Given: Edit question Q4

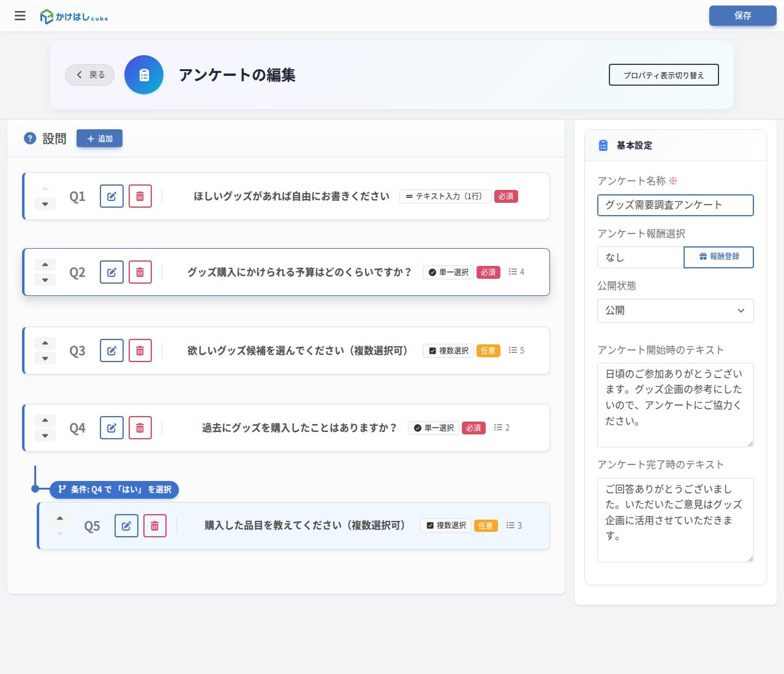Looking at the screenshot, I should click(x=111, y=428).
